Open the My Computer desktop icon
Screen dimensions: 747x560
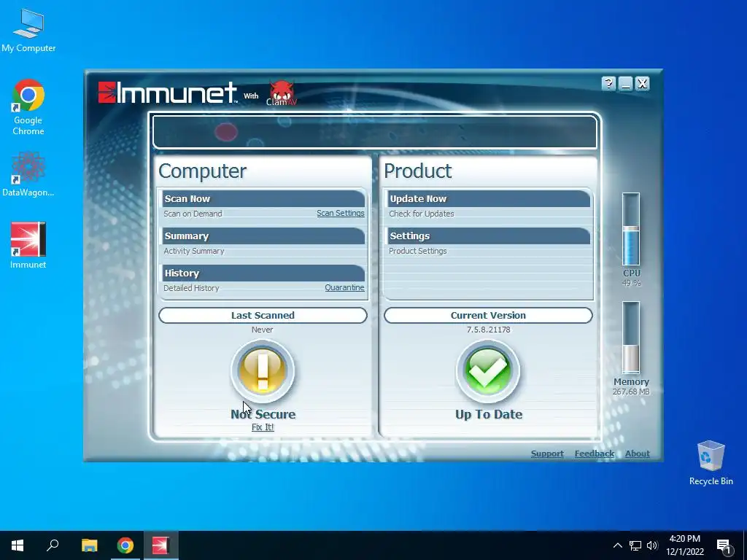pyautogui.click(x=28, y=31)
